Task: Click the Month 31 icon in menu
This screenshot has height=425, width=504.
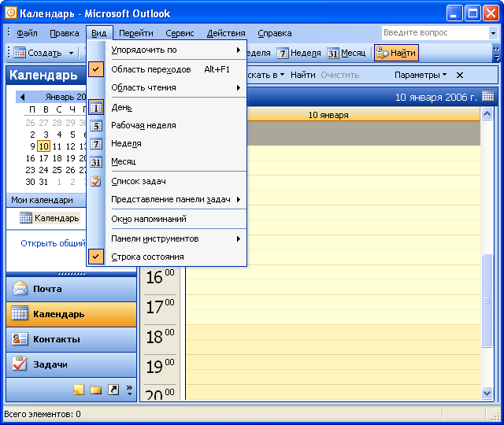Action: (96, 162)
